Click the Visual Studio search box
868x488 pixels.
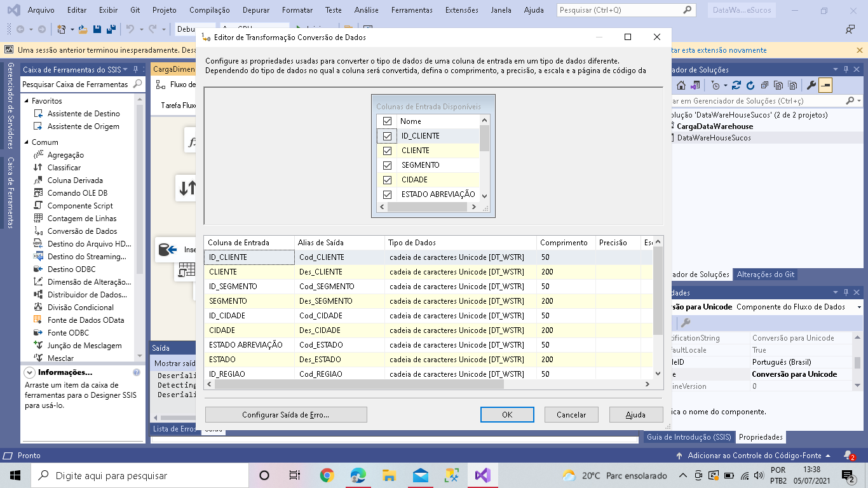tap(626, 10)
